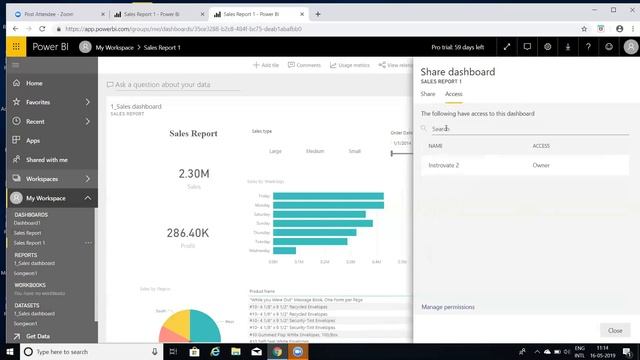This screenshot has width=640, height=360.
Task: Switch to the Share tab
Action: click(x=428, y=94)
